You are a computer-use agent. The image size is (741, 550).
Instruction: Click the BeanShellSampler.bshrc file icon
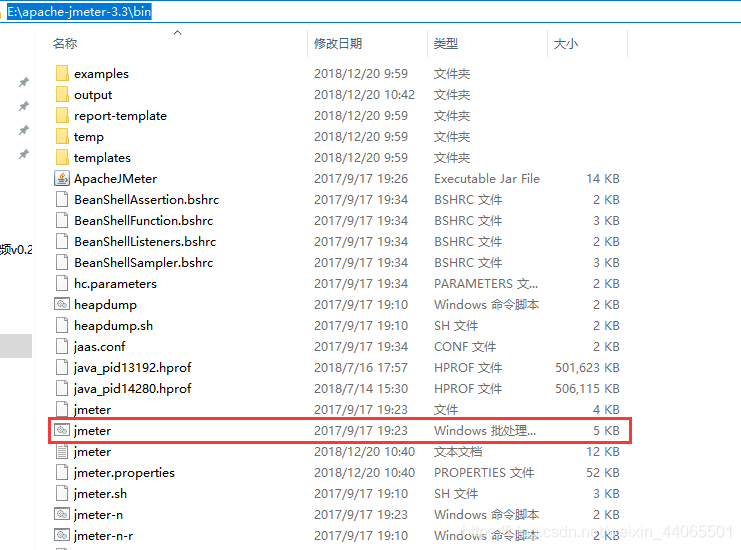(62, 262)
